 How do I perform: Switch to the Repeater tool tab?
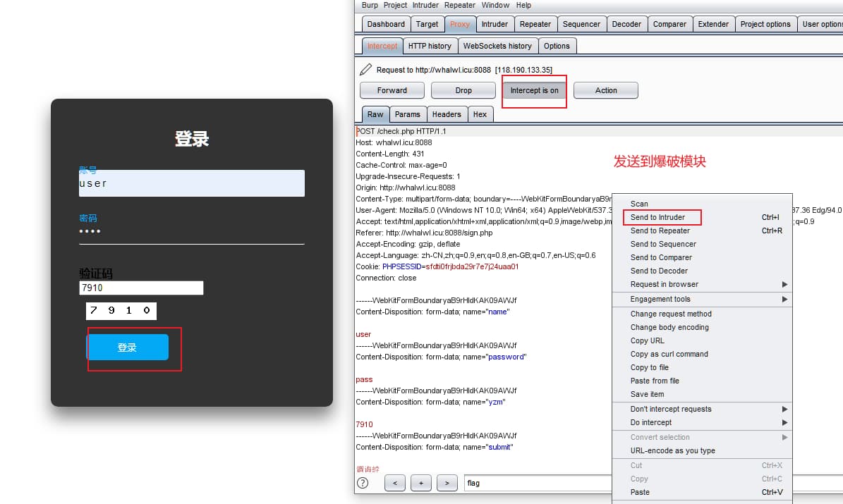[x=535, y=24]
